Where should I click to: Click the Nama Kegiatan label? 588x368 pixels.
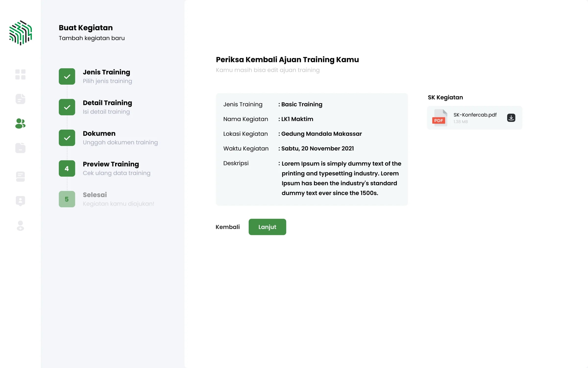(x=245, y=119)
